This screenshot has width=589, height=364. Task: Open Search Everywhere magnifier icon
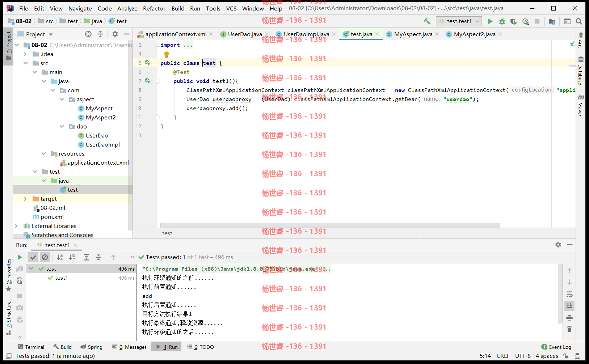[579, 21]
